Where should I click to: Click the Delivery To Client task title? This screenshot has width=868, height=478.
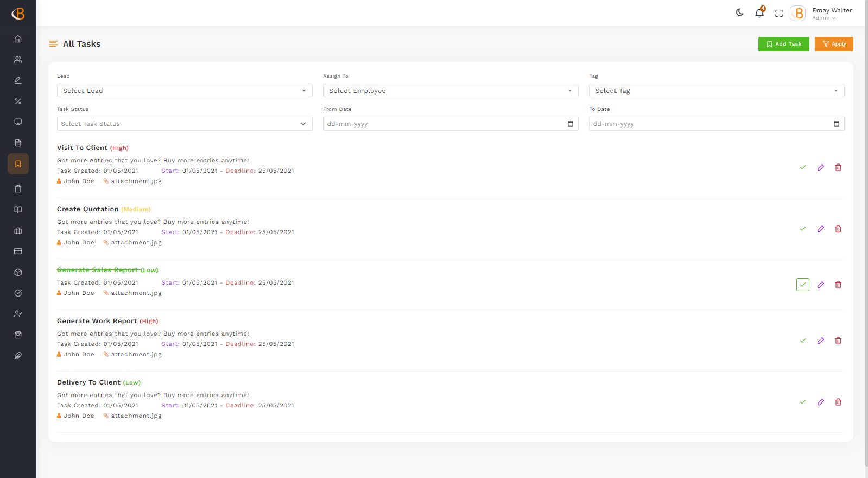point(88,382)
